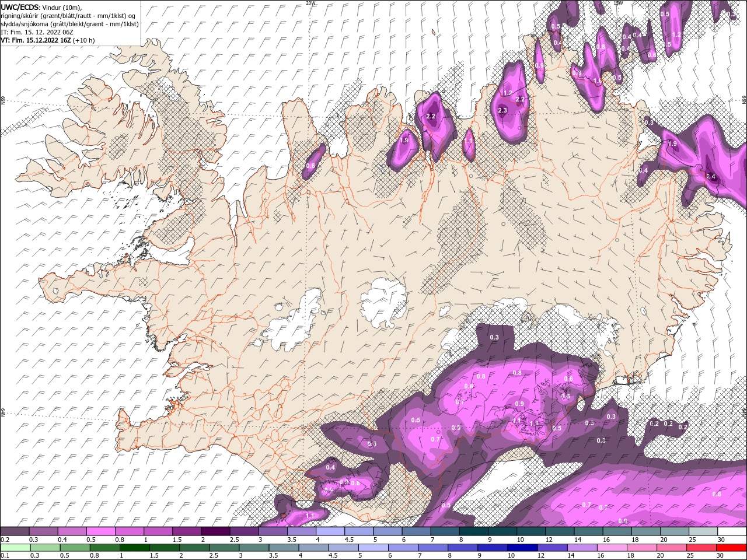Pick rain legend swatch between 25 and 30
The width and height of the screenshot is (747, 560).
tap(702, 548)
